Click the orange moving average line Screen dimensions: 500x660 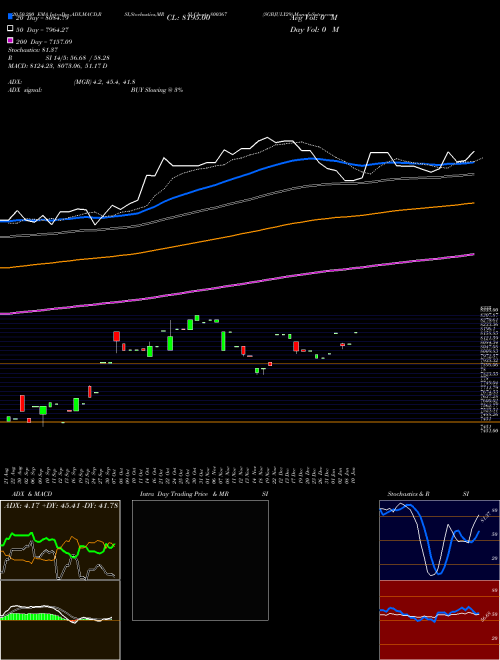pyautogui.click(x=236, y=236)
